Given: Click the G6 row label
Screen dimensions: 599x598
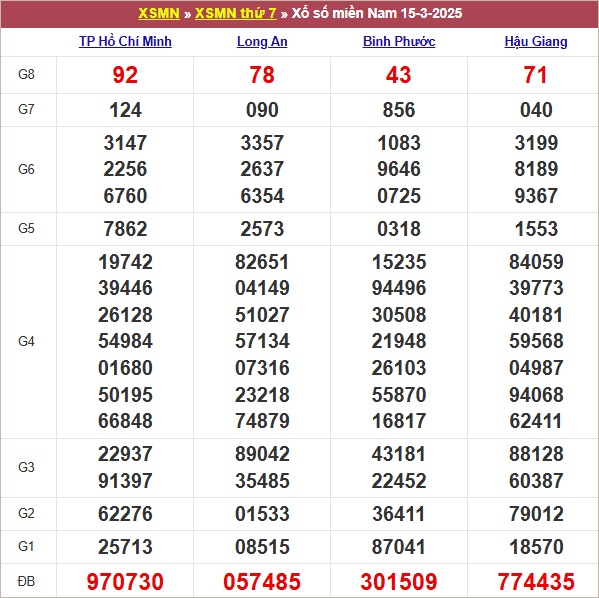Looking at the screenshot, I should pyautogui.click(x=26, y=169).
